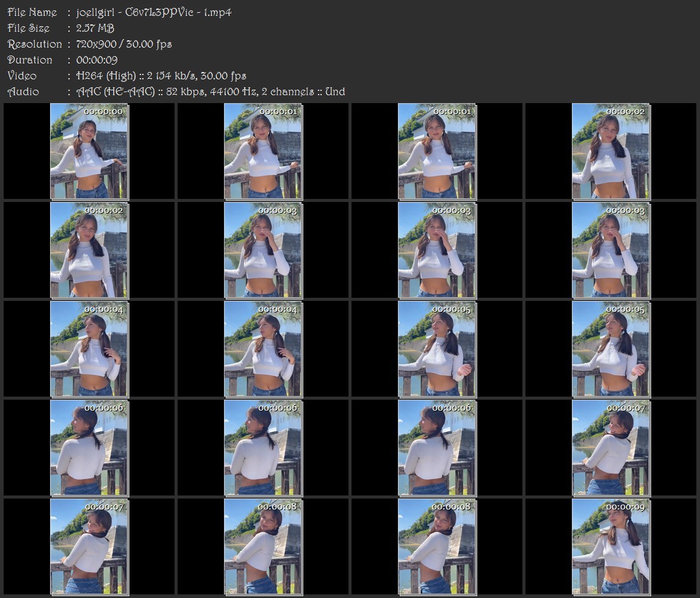The height and width of the screenshot is (598, 700).
Task: Click the 'Video' label
Action: click(22, 76)
